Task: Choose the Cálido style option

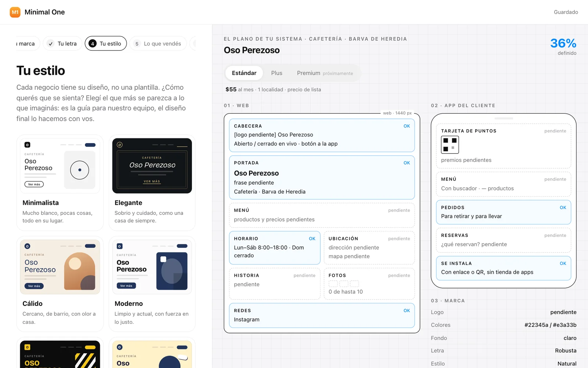Action: point(60,284)
